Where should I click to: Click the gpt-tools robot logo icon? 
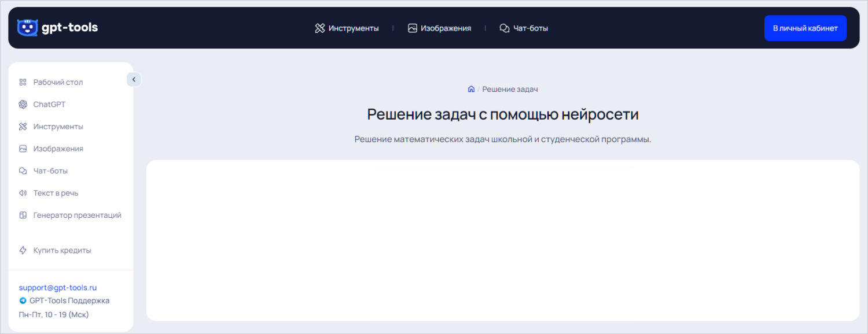point(27,27)
